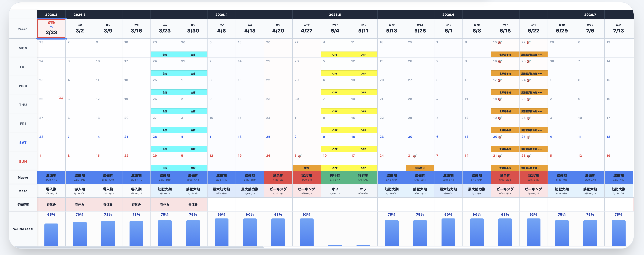Click target icon on Sunday June 28

click(528, 156)
